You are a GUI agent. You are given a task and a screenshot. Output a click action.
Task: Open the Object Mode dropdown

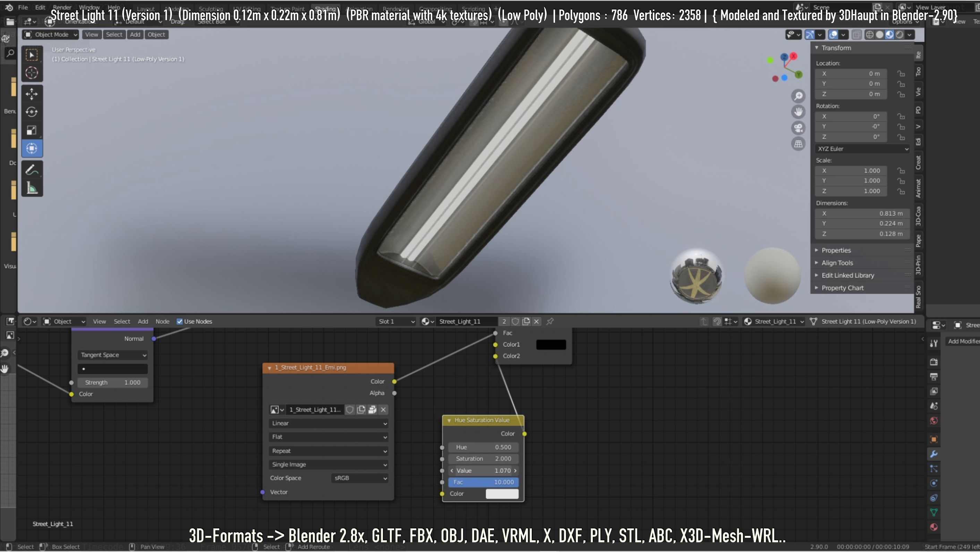[x=51, y=35]
